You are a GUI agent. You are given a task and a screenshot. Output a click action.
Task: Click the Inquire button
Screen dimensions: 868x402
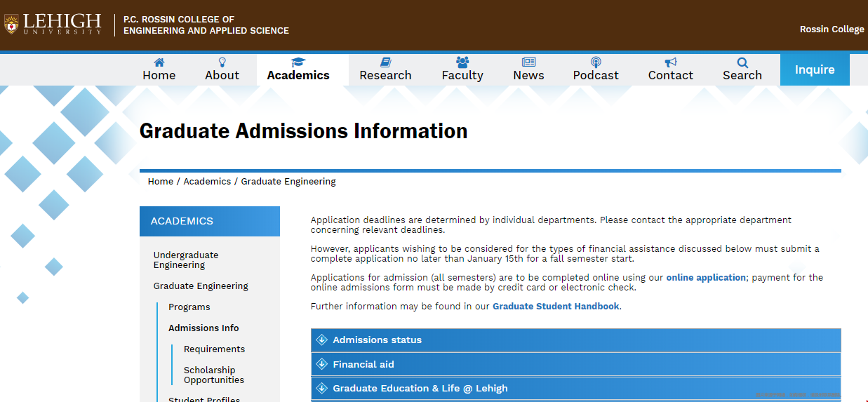tap(815, 69)
